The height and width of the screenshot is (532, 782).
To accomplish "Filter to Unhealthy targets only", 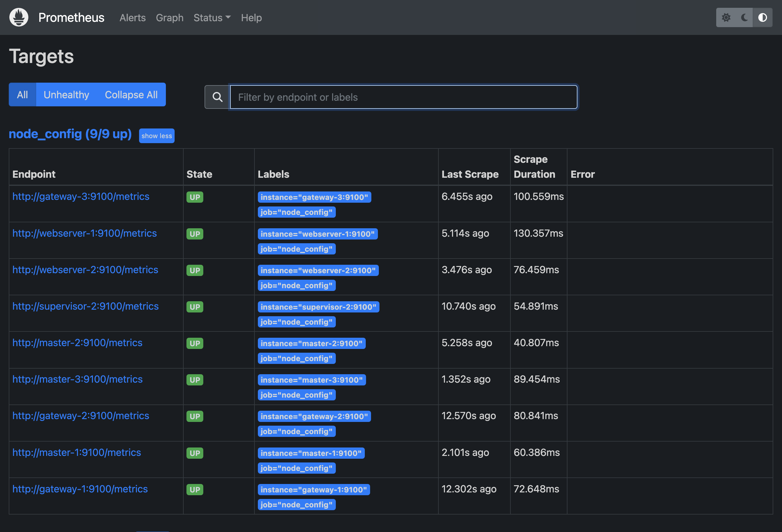I will [66, 95].
